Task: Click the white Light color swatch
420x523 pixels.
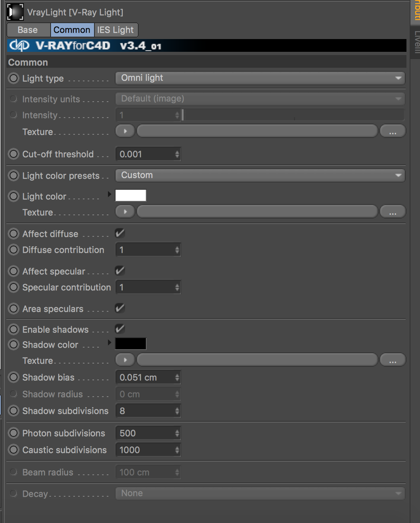Action: pyautogui.click(x=131, y=195)
